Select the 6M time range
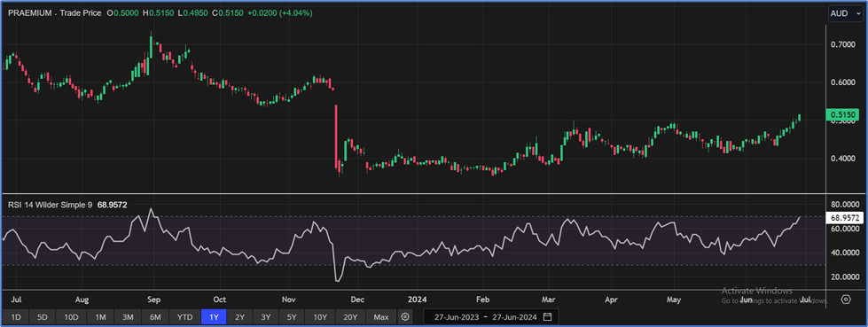 click(155, 317)
